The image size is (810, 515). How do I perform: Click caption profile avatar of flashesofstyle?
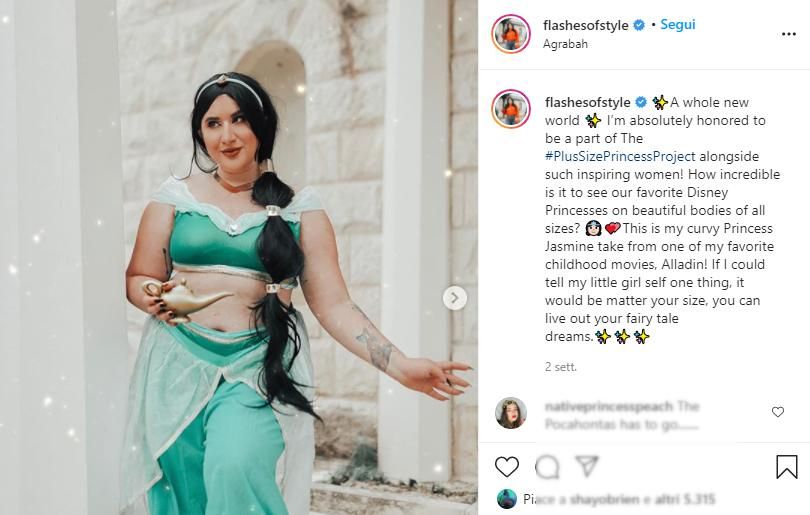point(511,108)
